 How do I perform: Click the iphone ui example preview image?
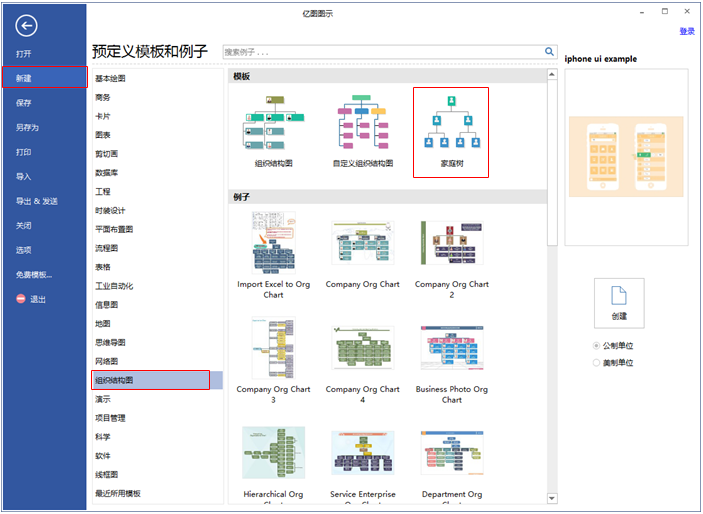626,157
